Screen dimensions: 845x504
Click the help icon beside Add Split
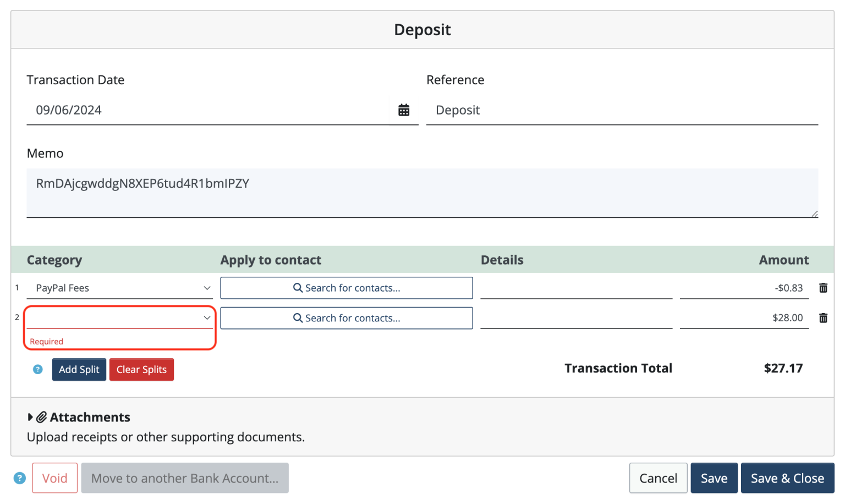[x=37, y=369]
